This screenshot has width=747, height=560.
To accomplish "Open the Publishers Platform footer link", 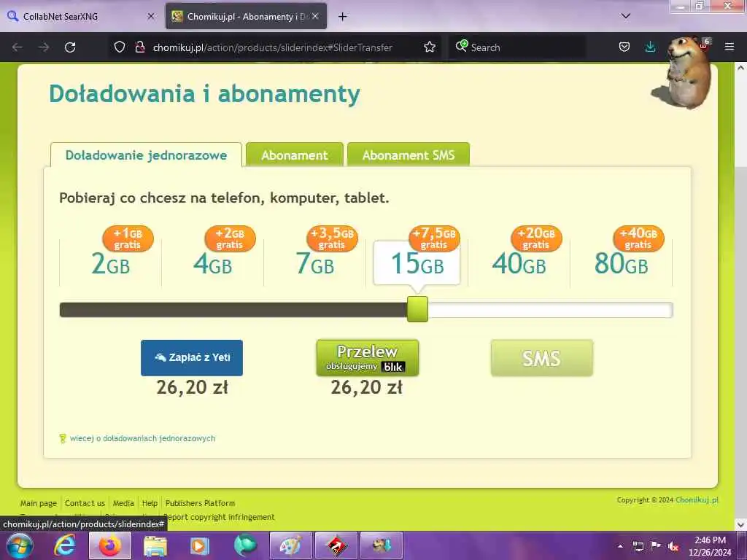I will [200, 503].
